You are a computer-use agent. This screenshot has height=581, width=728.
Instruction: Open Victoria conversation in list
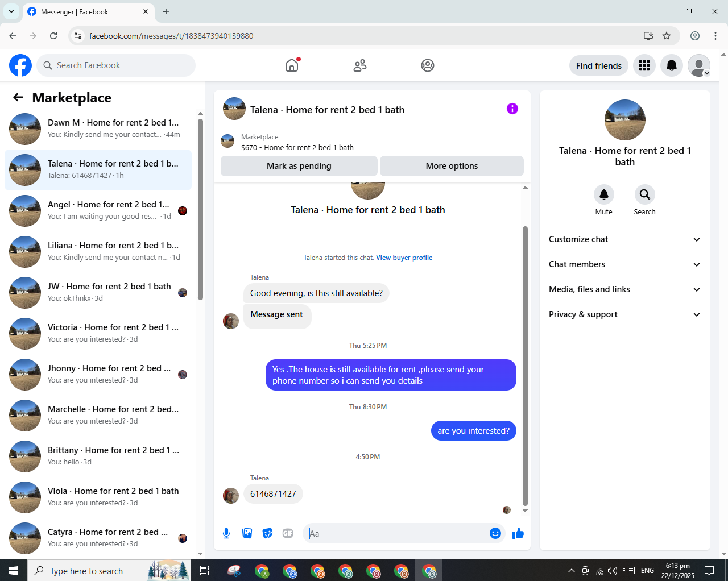[x=98, y=334]
